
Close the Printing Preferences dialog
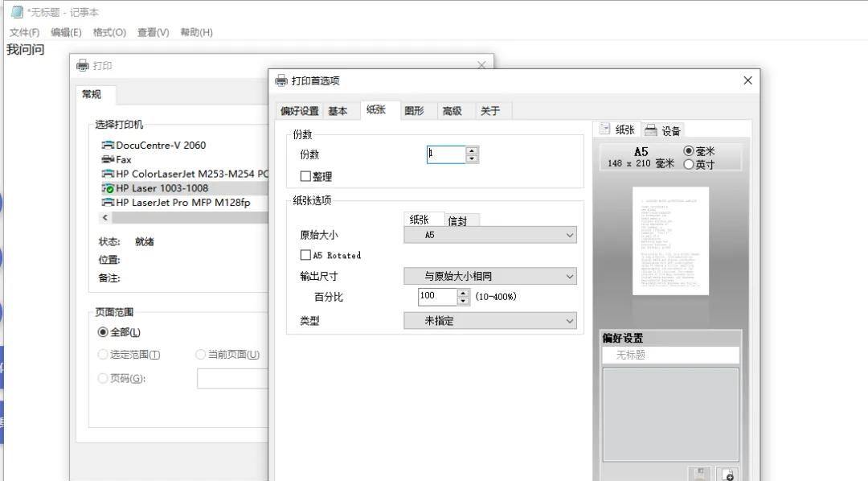click(748, 81)
